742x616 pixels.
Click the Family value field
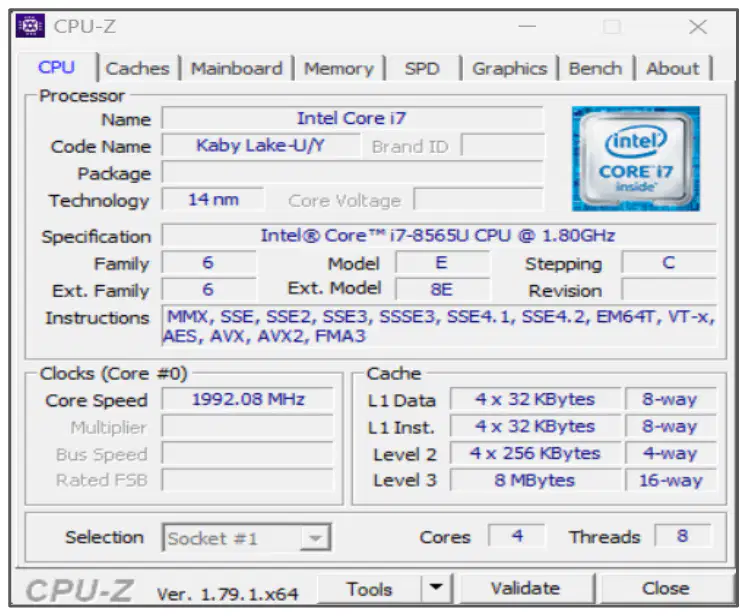(x=209, y=263)
